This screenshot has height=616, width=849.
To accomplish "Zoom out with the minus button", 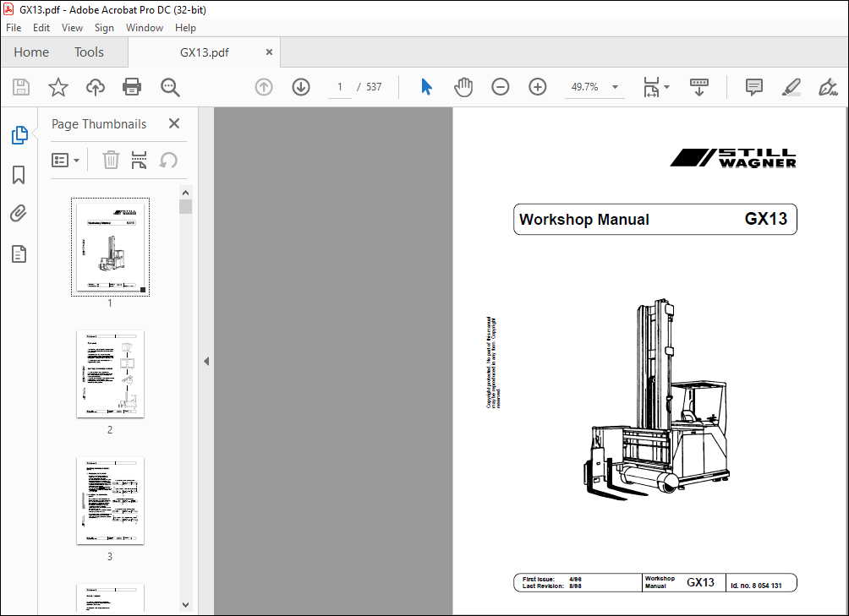I will pos(501,87).
